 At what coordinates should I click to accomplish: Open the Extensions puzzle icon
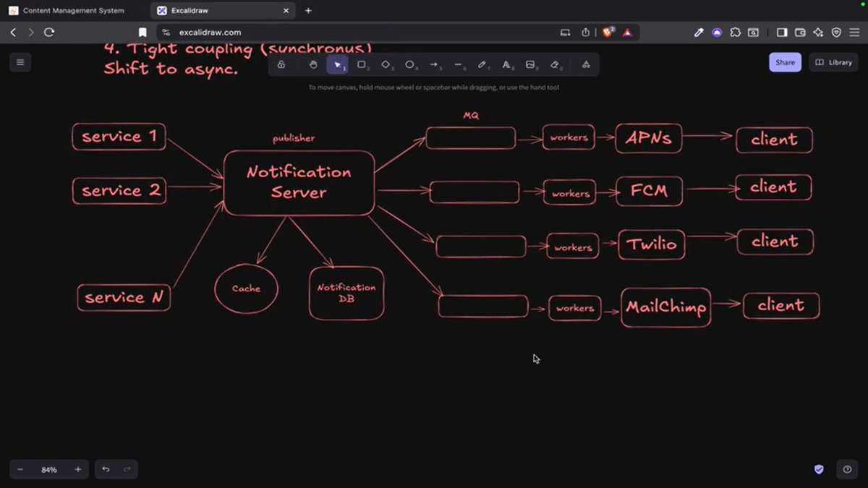point(736,32)
